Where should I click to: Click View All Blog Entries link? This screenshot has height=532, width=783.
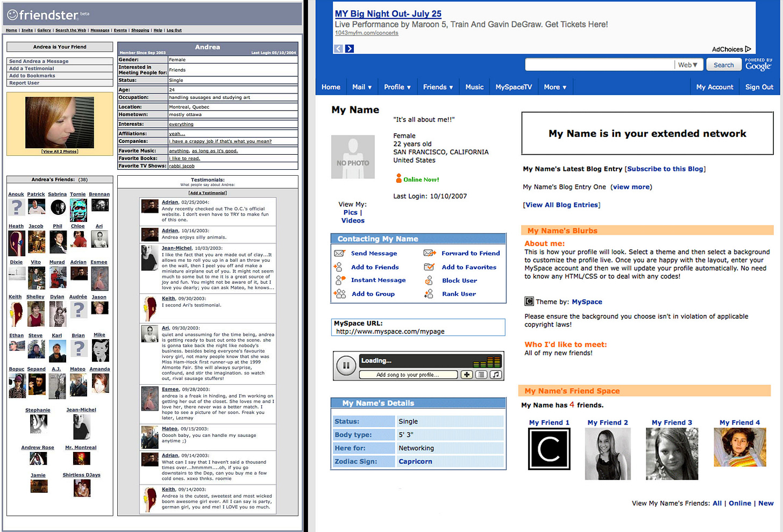[x=561, y=205]
